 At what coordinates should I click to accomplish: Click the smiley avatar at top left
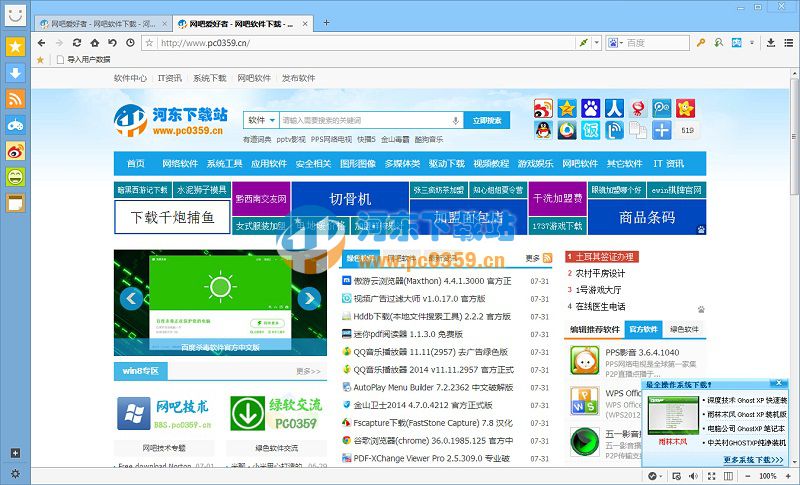[x=15, y=15]
